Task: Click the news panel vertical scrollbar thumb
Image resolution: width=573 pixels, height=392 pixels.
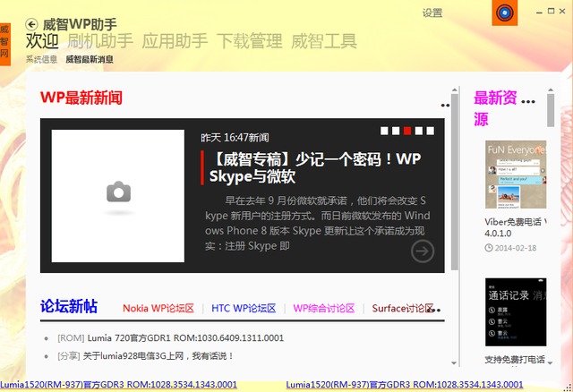Action: pyautogui.click(x=455, y=182)
